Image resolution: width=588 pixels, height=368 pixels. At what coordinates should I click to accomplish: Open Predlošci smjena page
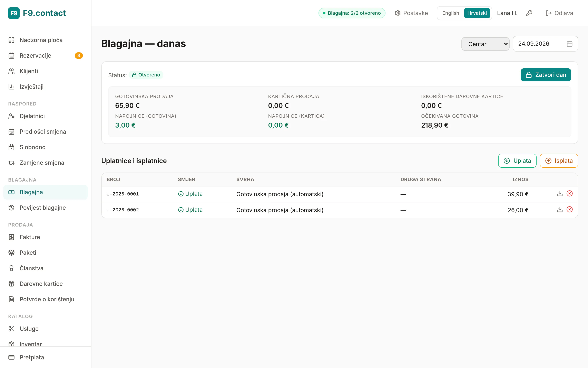(x=46, y=132)
